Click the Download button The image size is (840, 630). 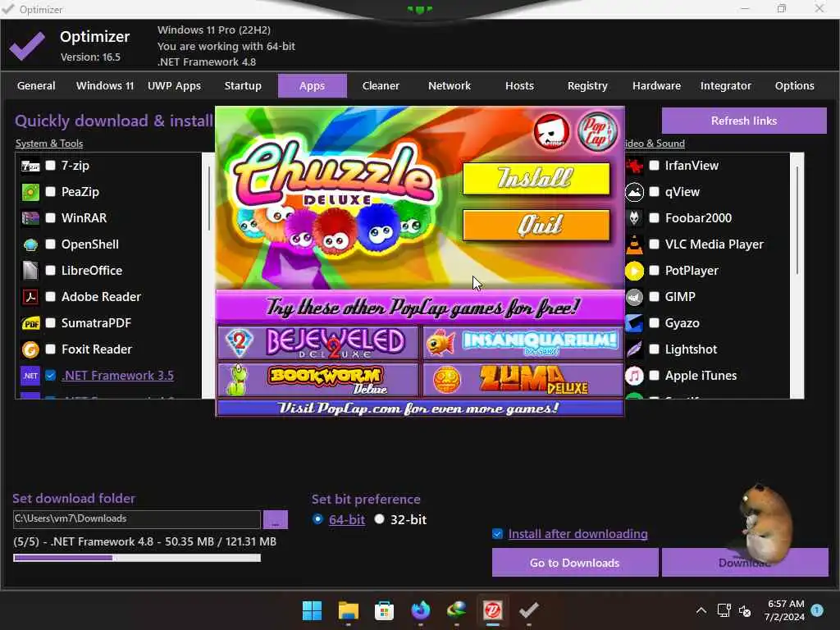tap(745, 563)
